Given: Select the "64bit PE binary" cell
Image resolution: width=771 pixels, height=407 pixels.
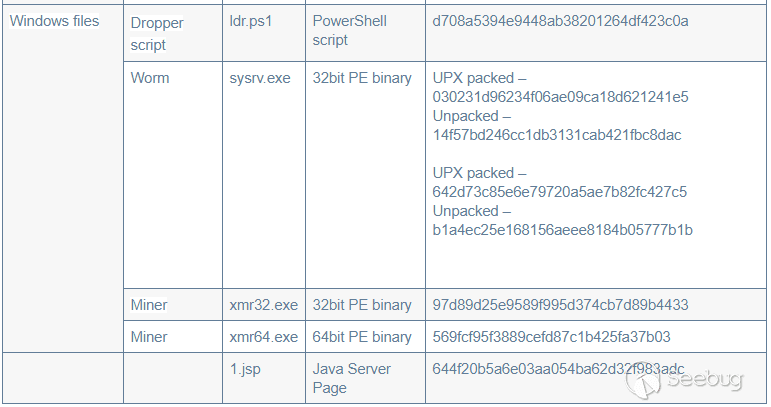Looking at the screenshot, I should point(362,337).
